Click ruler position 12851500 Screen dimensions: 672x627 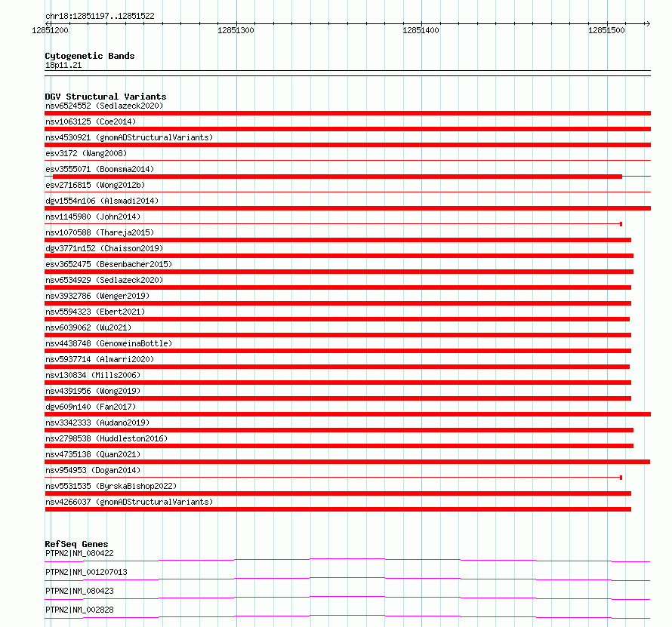tap(606, 30)
